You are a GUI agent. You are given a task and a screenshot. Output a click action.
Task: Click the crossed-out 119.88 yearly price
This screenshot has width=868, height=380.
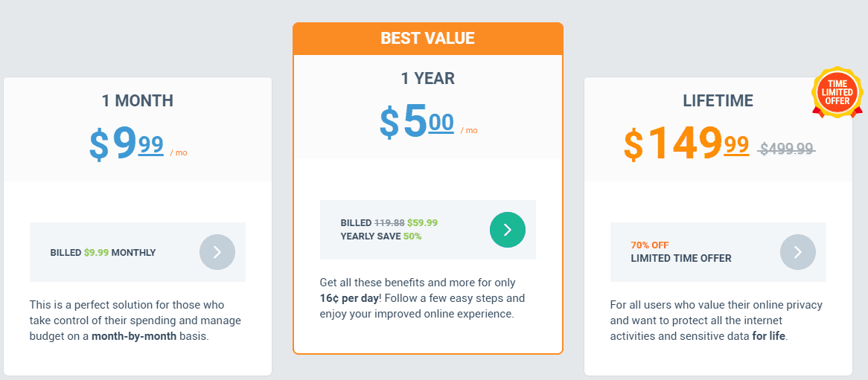390,223
